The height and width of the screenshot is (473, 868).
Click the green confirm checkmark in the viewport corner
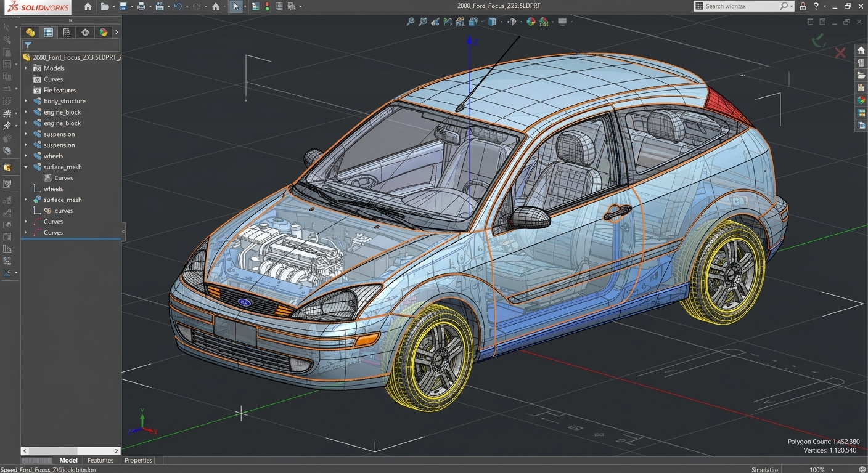click(819, 41)
